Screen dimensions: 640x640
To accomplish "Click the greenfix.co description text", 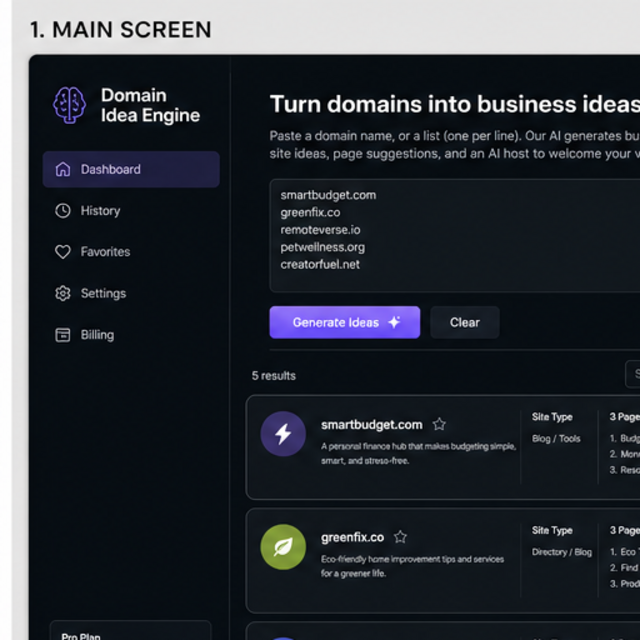I will (x=412, y=566).
